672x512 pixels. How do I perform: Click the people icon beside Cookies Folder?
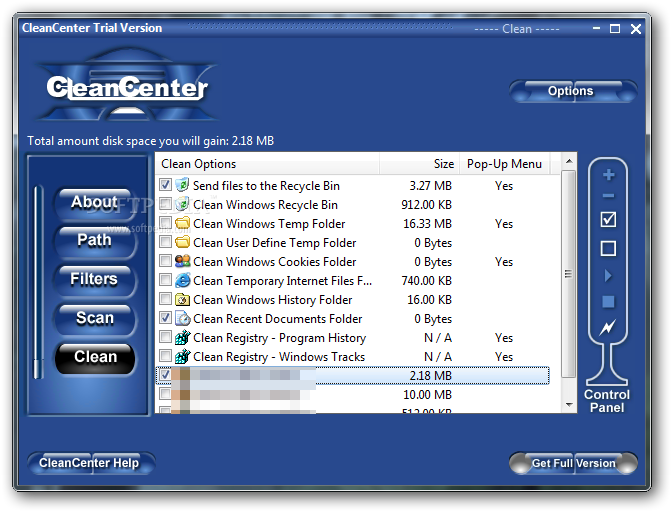(182, 261)
